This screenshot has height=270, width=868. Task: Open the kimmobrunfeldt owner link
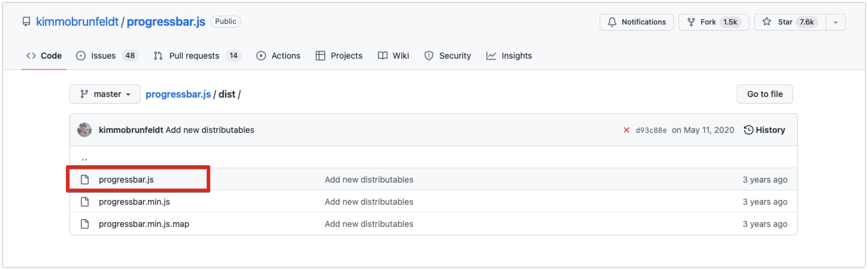click(x=77, y=22)
